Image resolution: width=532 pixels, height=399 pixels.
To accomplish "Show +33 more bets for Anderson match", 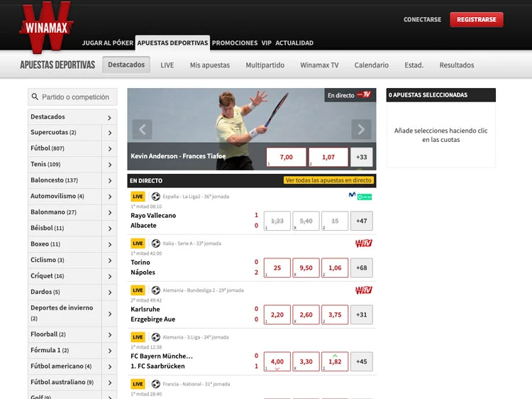I will (x=361, y=157).
